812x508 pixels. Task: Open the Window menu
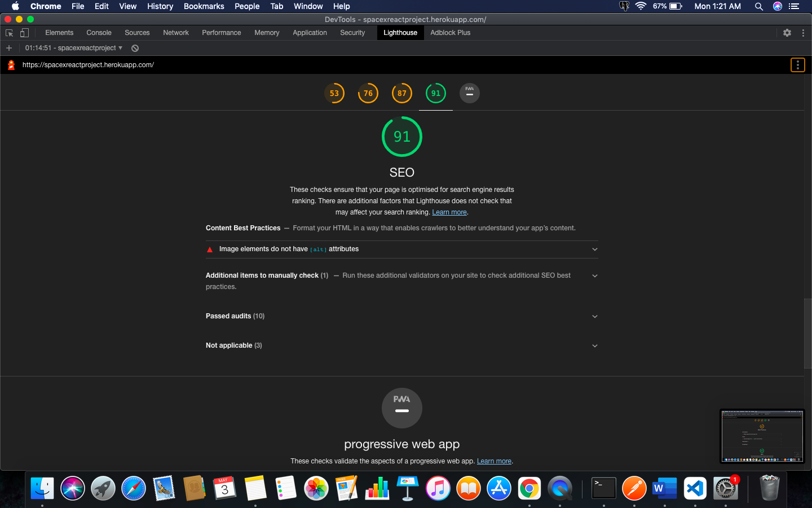tap(308, 6)
